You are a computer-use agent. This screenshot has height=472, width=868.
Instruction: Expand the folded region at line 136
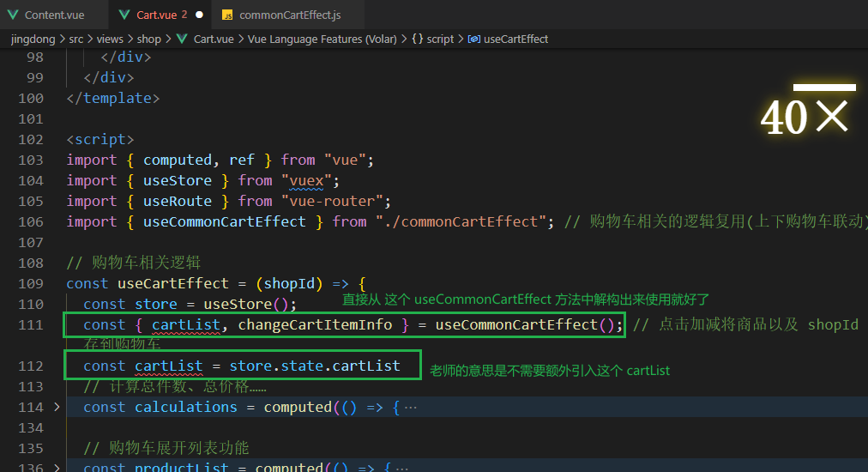point(57,468)
